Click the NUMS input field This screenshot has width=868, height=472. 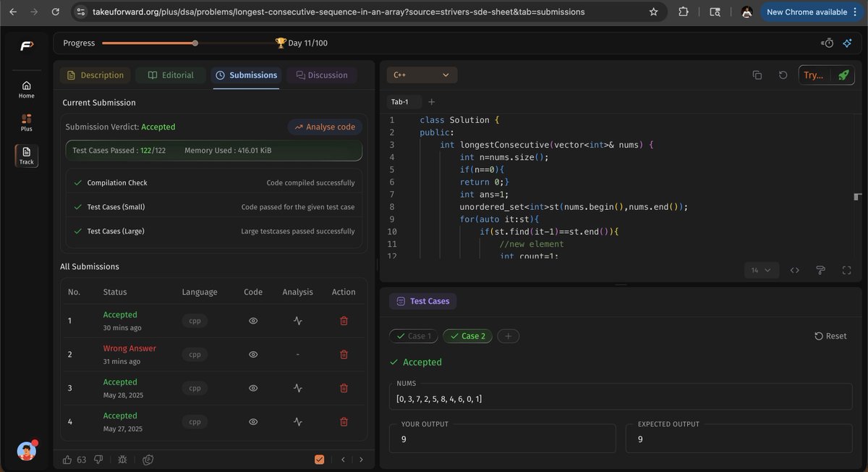pyautogui.click(x=621, y=395)
